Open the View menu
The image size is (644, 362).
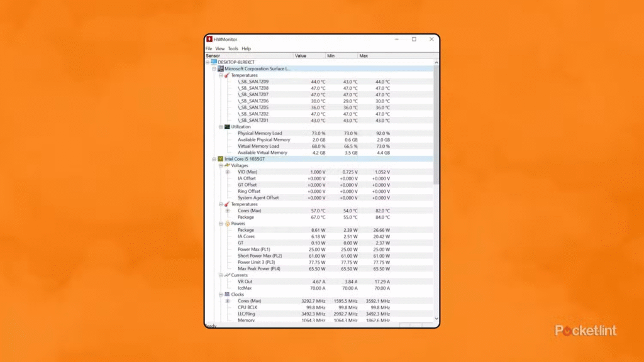(220, 48)
